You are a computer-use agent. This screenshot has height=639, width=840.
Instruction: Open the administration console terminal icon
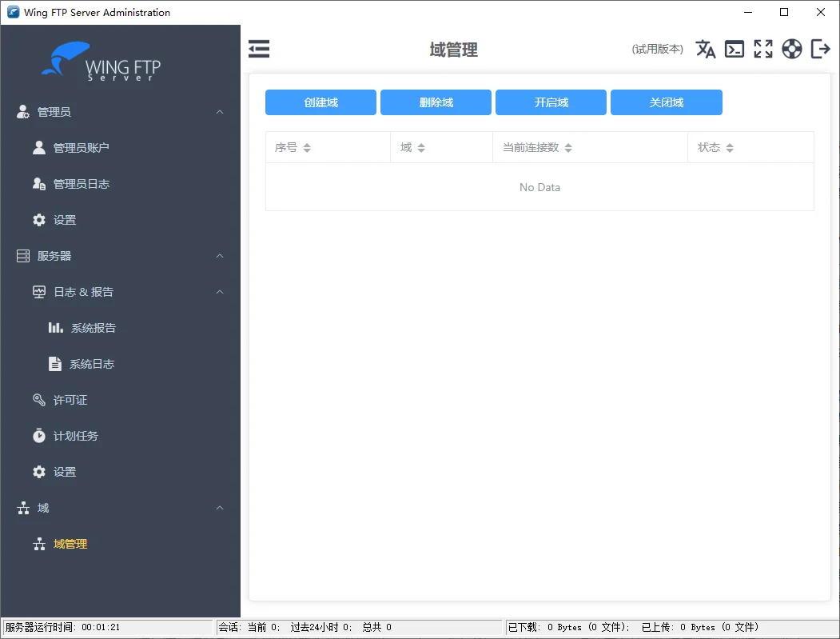point(734,49)
